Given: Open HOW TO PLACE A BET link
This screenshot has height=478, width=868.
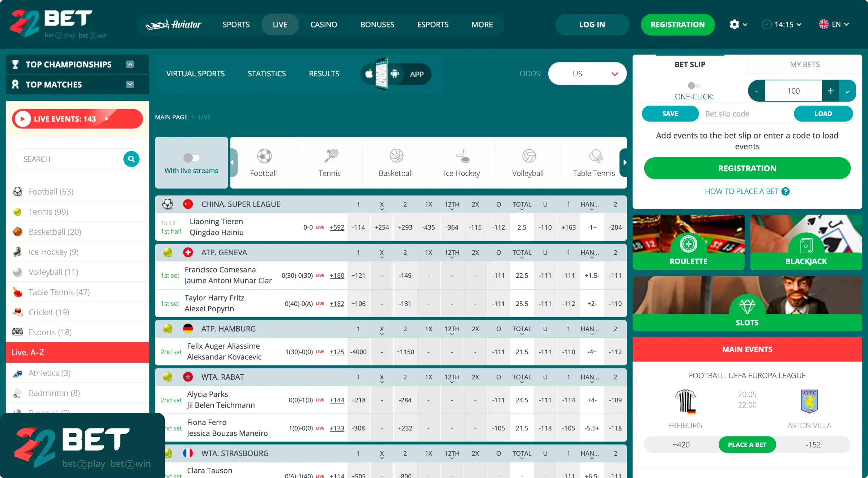Looking at the screenshot, I should [741, 192].
